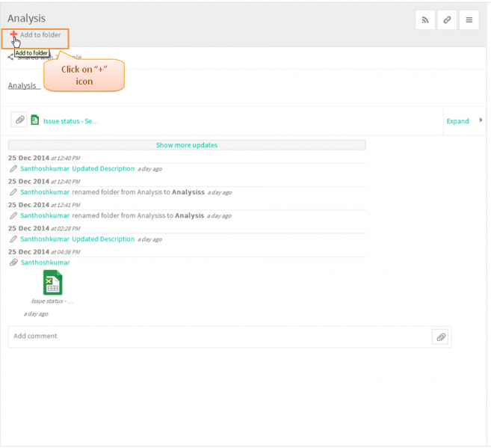The height and width of the screenshot is (448, 491).
Task: Click the red plus Add to folder icon
Action: pos(13,34)
